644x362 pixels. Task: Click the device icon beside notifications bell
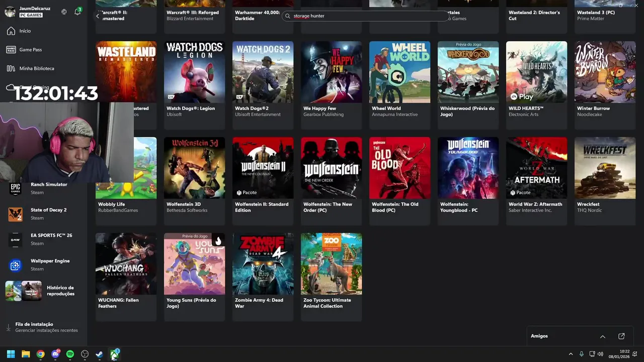(x=64, y=12)
